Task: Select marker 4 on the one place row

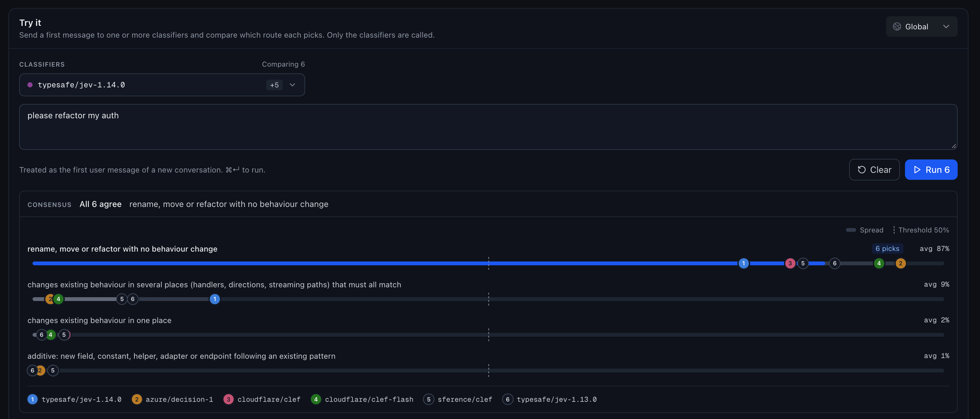Action: [50, 335]
